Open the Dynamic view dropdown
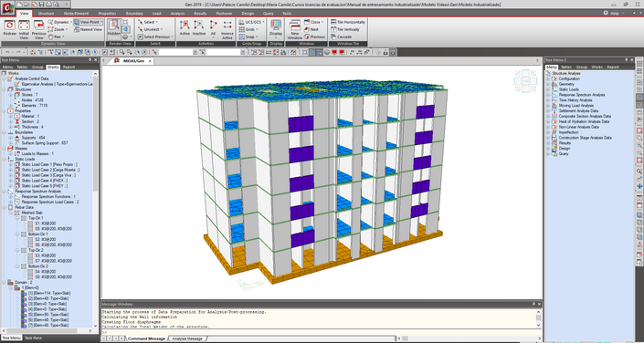Image resolution: width=644 pixels, height=343 pixels. tap(59, 22)
